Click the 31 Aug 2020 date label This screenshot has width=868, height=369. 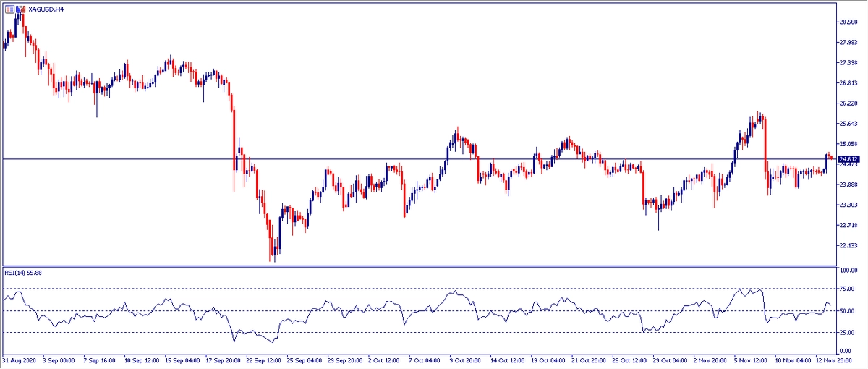click(x=20, y=360)
